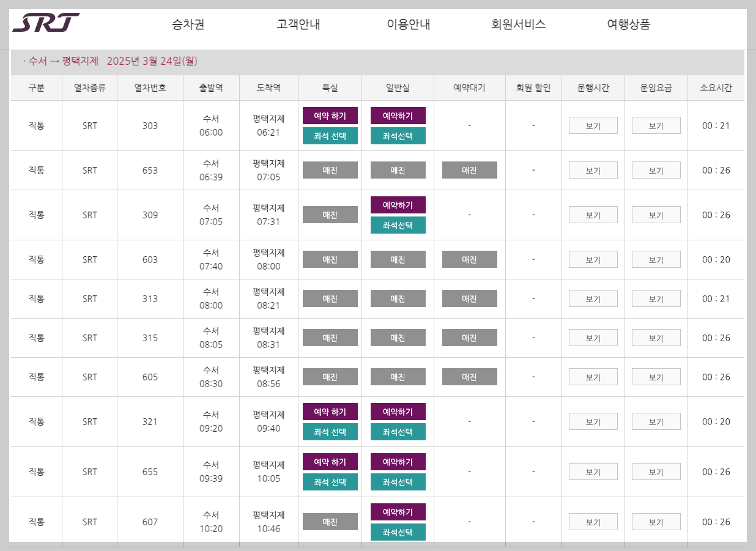
Task: View operating hours for train 607
Action: pos(593,521)
